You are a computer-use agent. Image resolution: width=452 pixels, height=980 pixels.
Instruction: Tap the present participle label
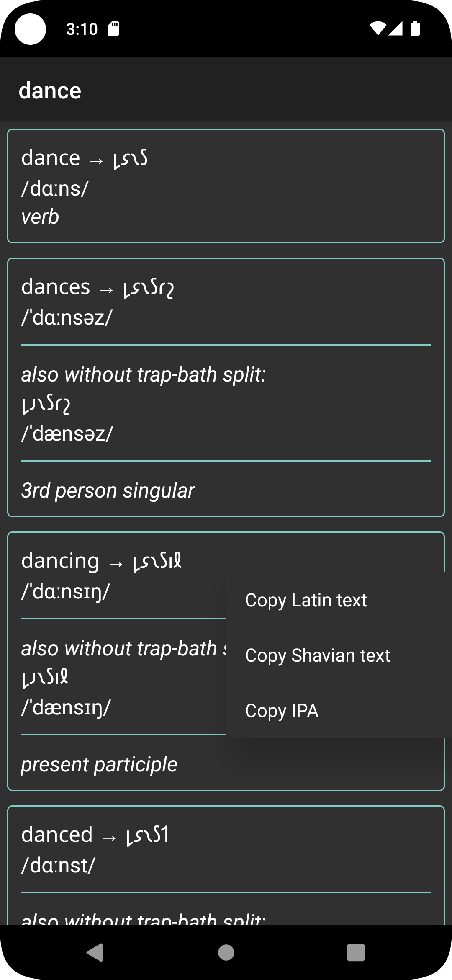click(x=99, y=764)
